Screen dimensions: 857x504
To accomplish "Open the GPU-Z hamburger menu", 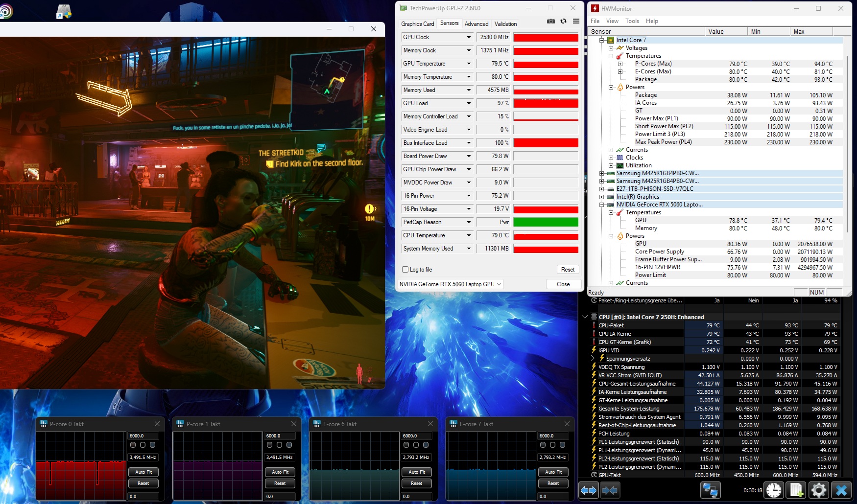I will pos(576,22).
